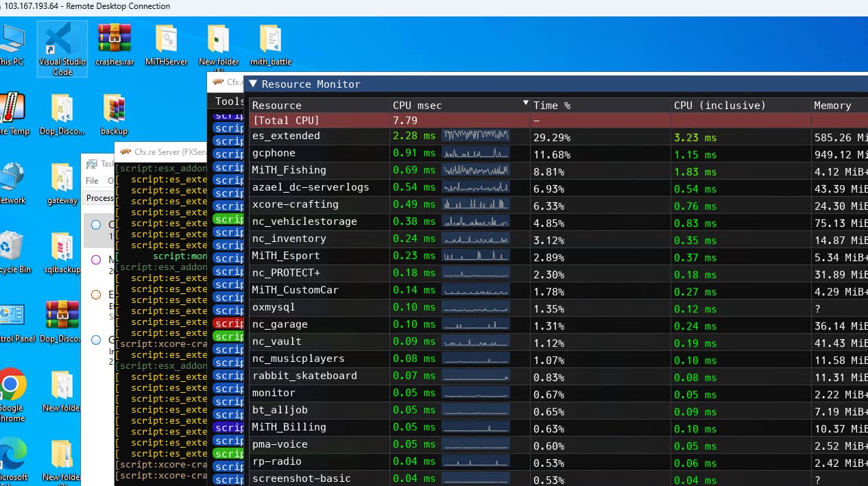The width and height of the screenshot is (868, 486).
Task: Click the MiTH_Fishing resource name
Action: point(289,170)
